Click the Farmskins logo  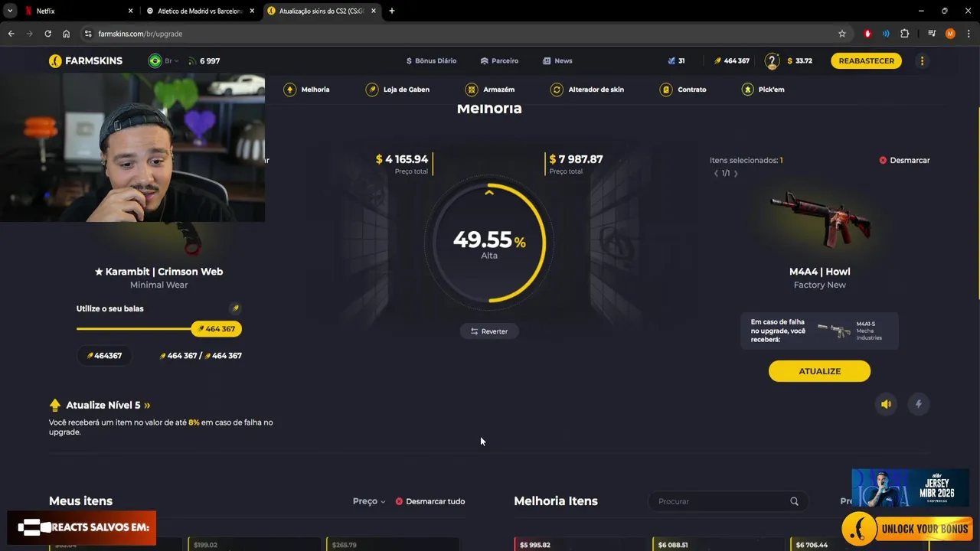(x=86, y=60)
